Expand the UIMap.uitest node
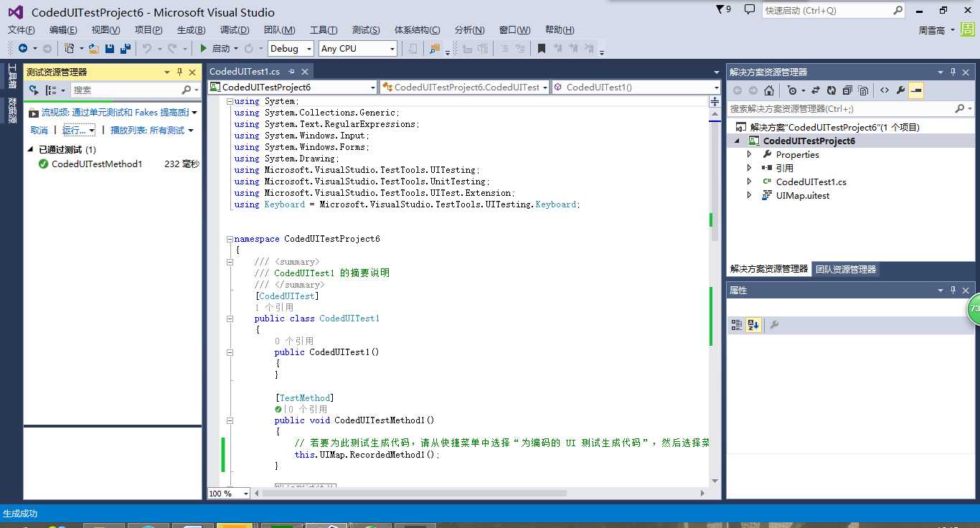Viewport: 980px width, 528px height. point(750,195)
